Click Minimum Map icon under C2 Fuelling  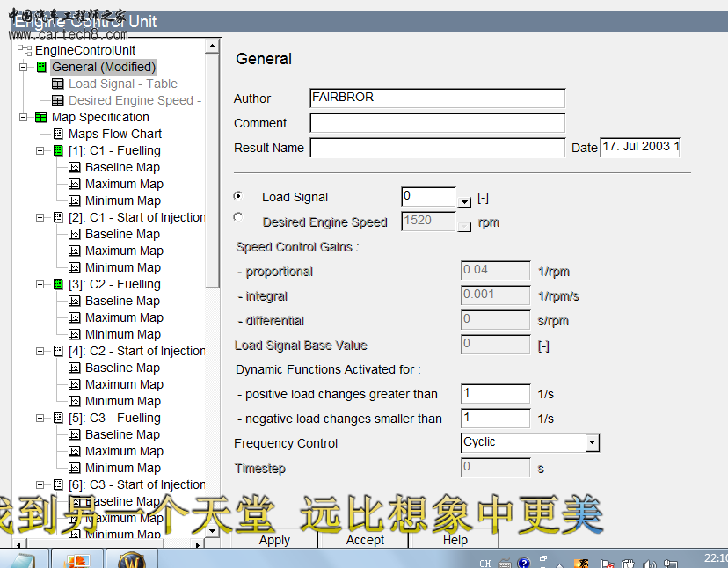pos(74,335)
